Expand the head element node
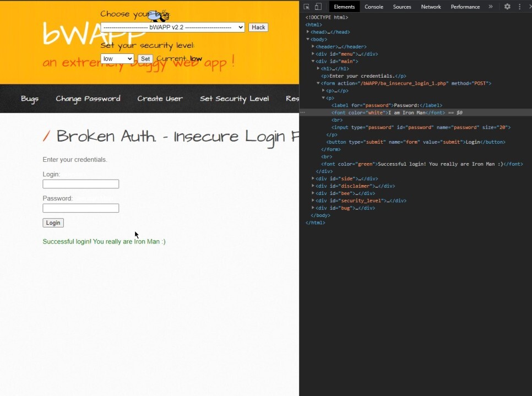 308,32
